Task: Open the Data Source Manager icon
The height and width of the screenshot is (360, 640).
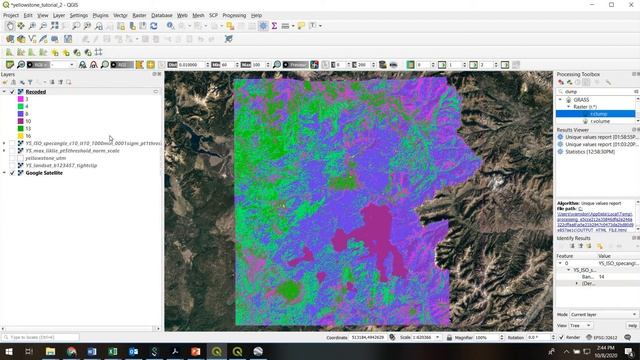Action: click(10, 39)
